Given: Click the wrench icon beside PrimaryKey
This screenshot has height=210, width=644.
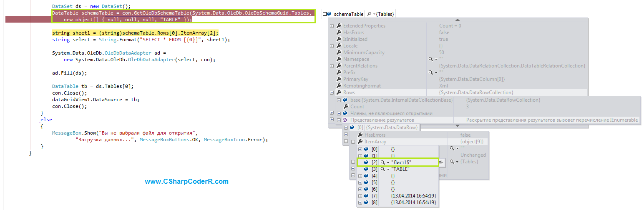Looking at the screenshot, I should (339, 79).
